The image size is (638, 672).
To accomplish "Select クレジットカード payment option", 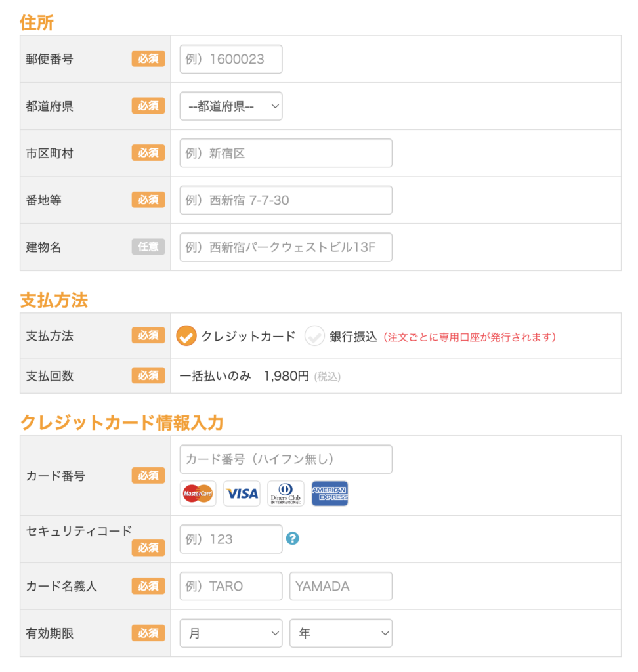I will coord(186,337).
